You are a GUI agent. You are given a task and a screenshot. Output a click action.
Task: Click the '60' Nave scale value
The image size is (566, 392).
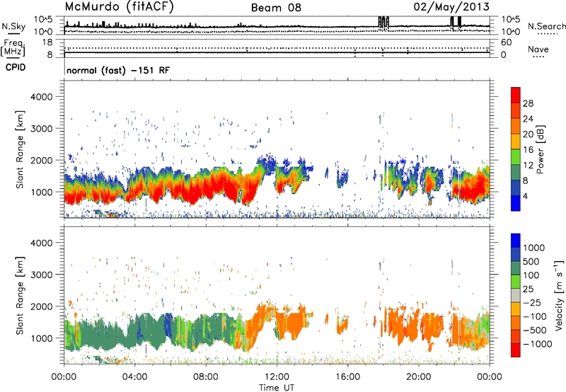click(506, 42)
